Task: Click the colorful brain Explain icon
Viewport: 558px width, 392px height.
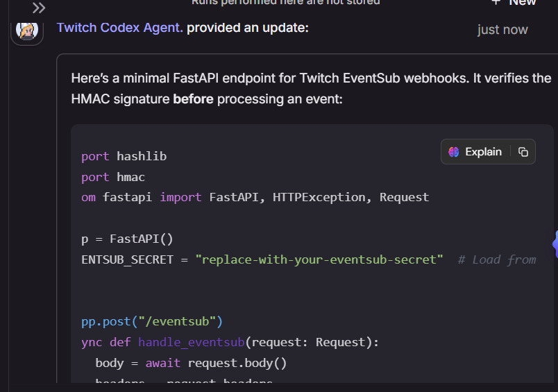Action: tap(453, 152)
